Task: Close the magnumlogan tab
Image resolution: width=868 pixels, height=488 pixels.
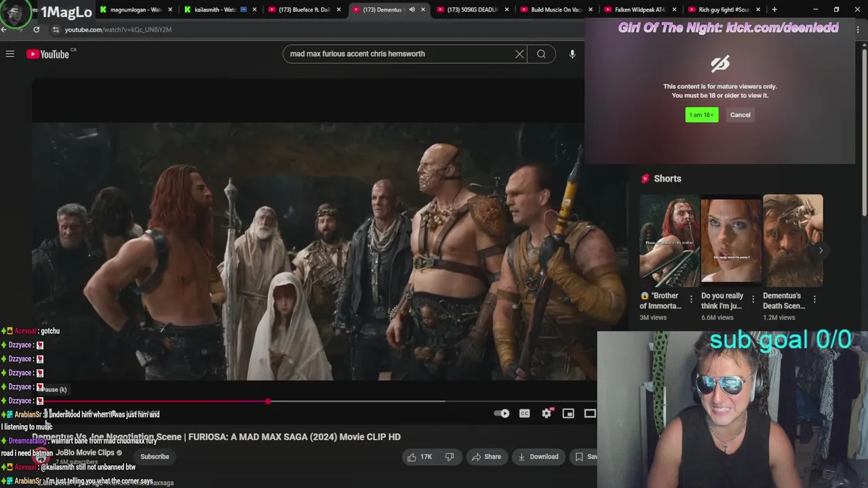Action: [x=170, y=9]
